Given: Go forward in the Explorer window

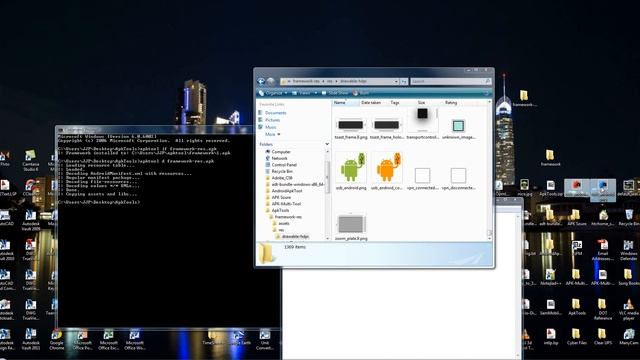Looking at the screenshot, I should click(271, 81).
